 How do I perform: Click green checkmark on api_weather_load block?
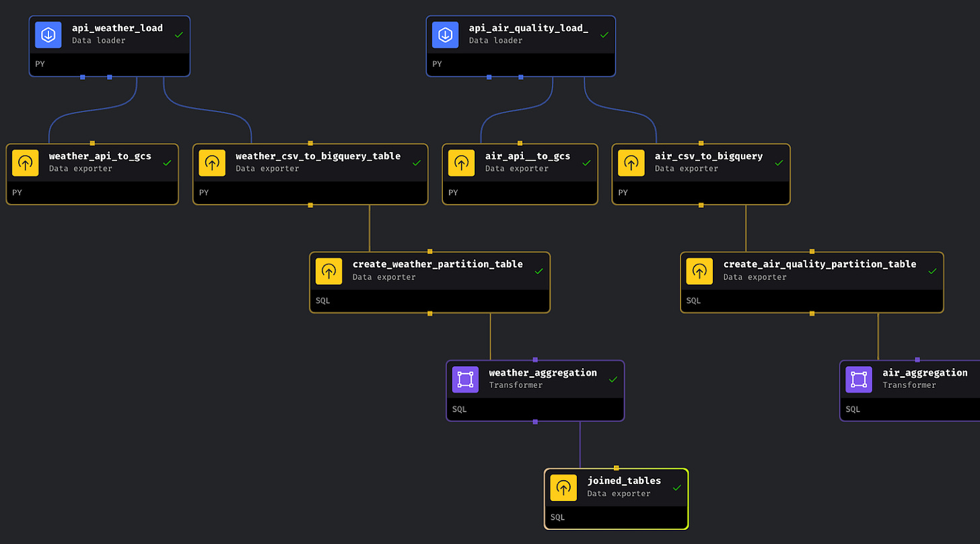[178, 34]
